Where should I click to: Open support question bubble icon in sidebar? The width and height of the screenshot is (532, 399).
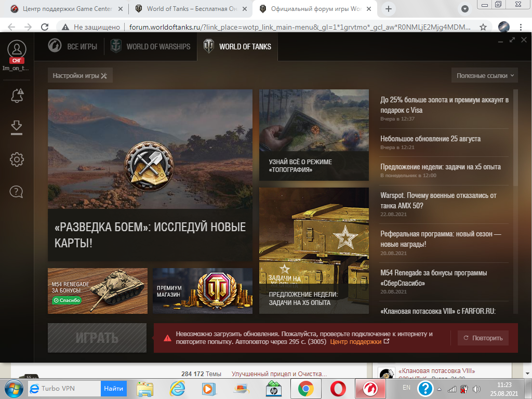[16, 192]
